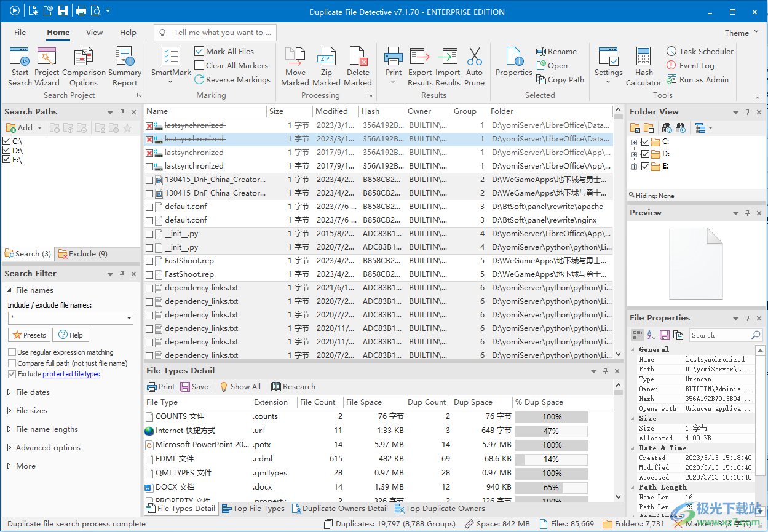Click Open in Selected group
The width and height of the screenshot is (768, 532).
pyautogui.click(x=552, y=65)
